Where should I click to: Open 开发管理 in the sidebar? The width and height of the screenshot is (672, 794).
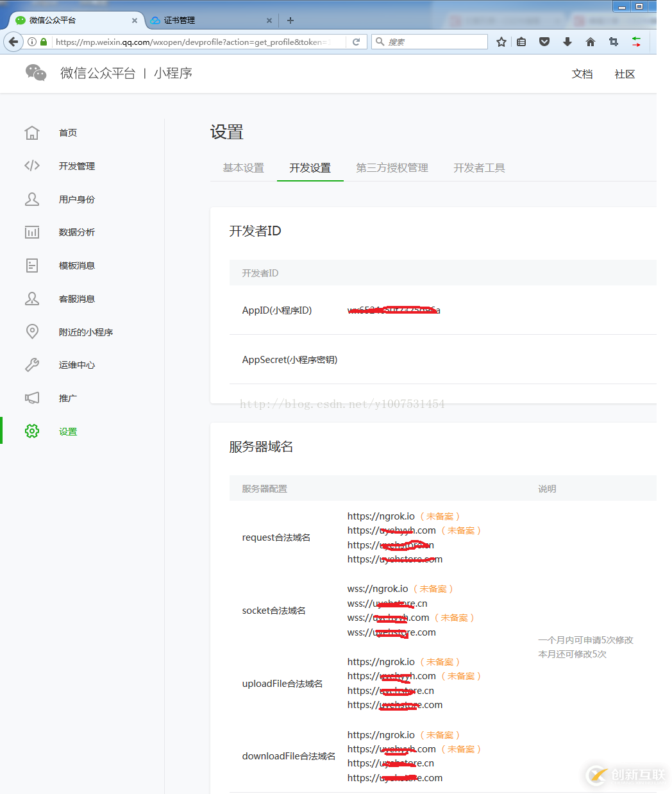point(77,166)
